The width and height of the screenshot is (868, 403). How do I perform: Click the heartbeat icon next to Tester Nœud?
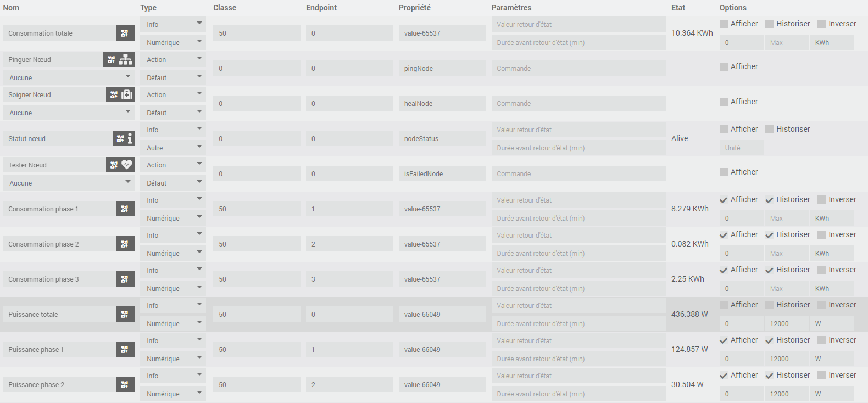tap(127, 165)
